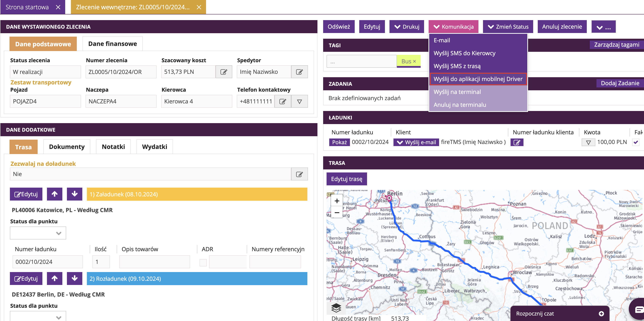Open Kwota dropdown arrow for 100,00 PLN
This screenshot has height=321, width=644.
pos(588,142)
